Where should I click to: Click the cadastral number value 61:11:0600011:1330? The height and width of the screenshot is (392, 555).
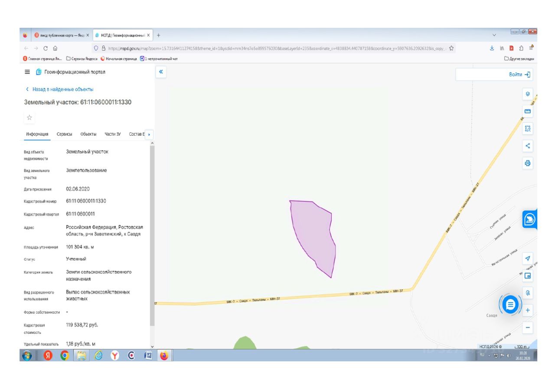pyautogui.click(x=86, y=201)
